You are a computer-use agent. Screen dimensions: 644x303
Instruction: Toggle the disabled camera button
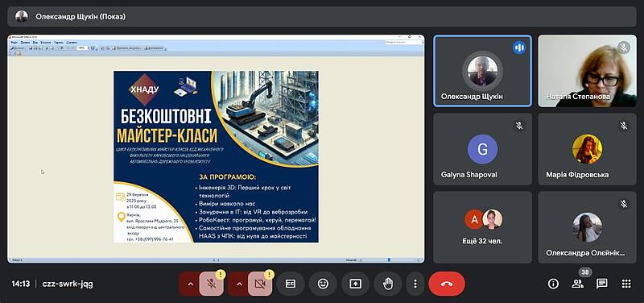tap(260, 284)
